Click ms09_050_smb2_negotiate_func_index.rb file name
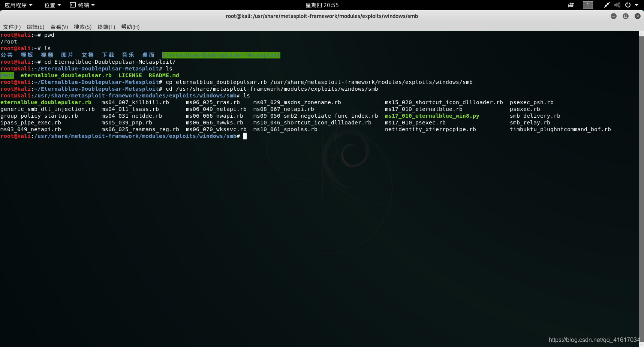 click(316, 116)
